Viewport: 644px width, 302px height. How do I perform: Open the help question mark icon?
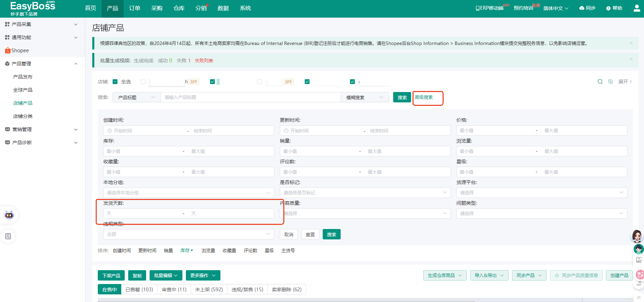point(608,8)
